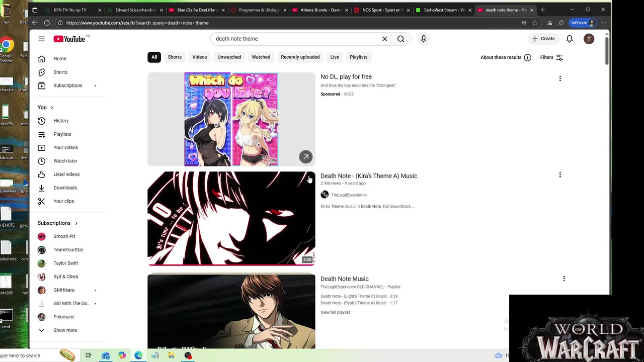Screen dimensions: 644x362
Task: Select the Videos filter chip
Action: [x=200, y=57]
